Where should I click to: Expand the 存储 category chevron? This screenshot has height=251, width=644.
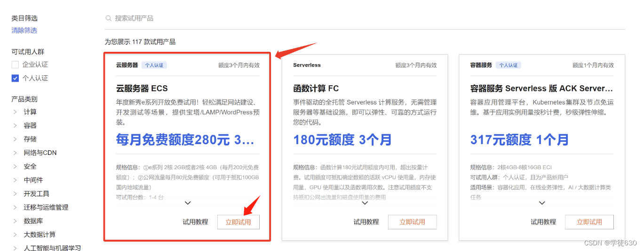tap(16, 139)
